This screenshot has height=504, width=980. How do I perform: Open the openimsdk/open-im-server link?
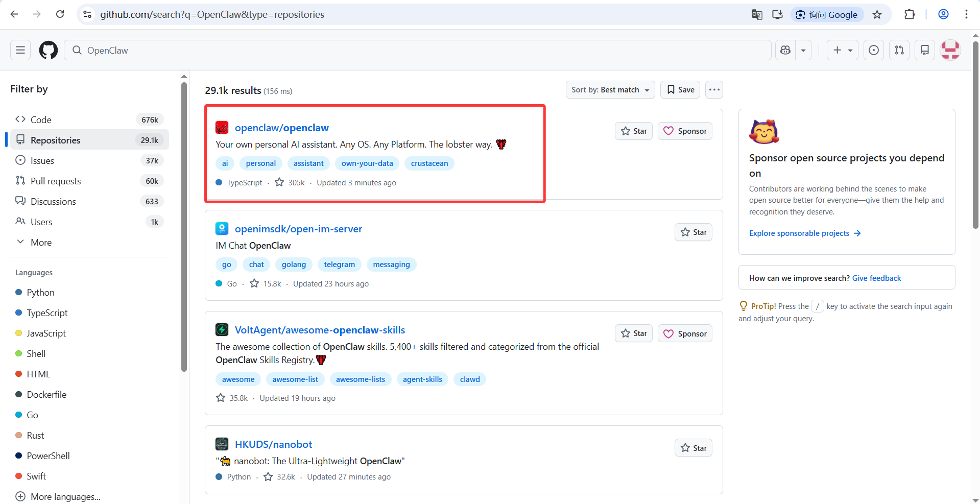pyautogui.click(x=298, y=229)
